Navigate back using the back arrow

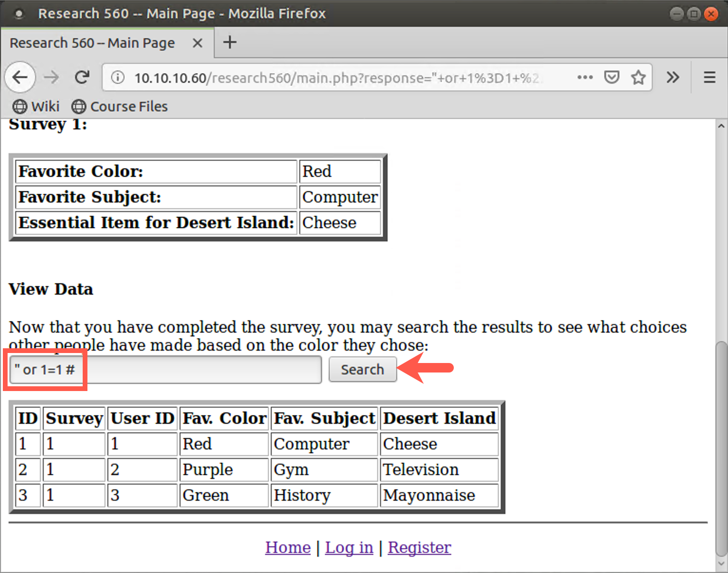(20, 77)
